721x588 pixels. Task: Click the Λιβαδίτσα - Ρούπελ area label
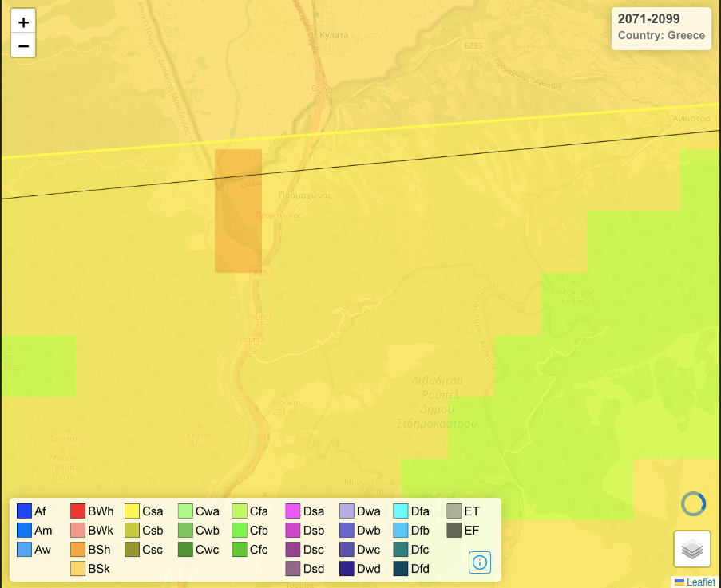[437, 402]
